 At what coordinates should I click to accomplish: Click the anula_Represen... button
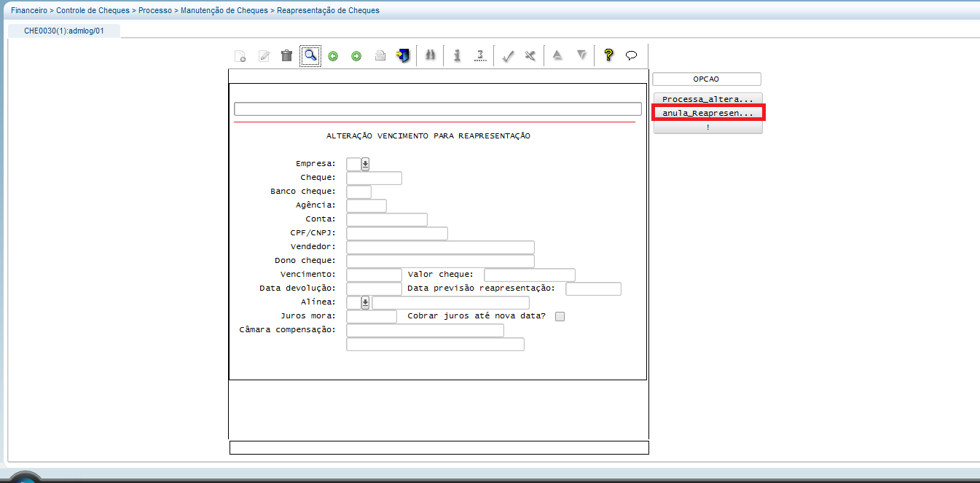point(707,114)
